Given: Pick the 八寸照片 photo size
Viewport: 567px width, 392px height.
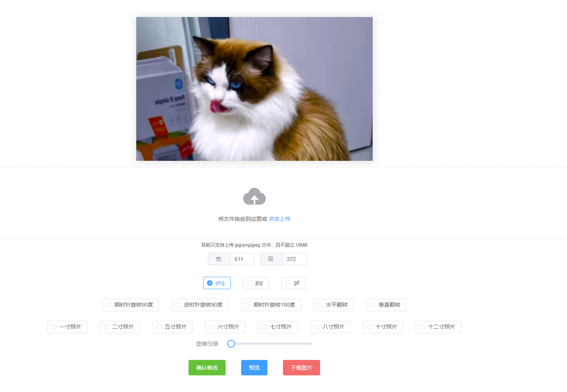Looking at the screenshot, I should tap(331, 327).
